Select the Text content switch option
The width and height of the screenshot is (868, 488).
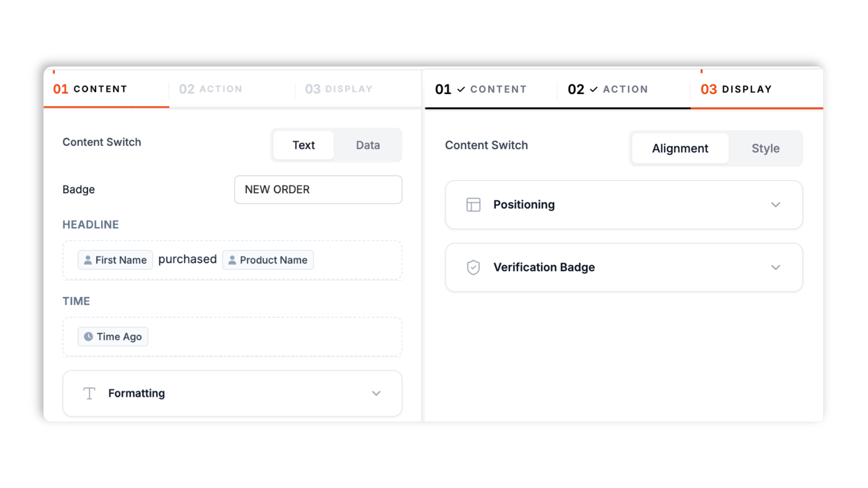[303, 145]
